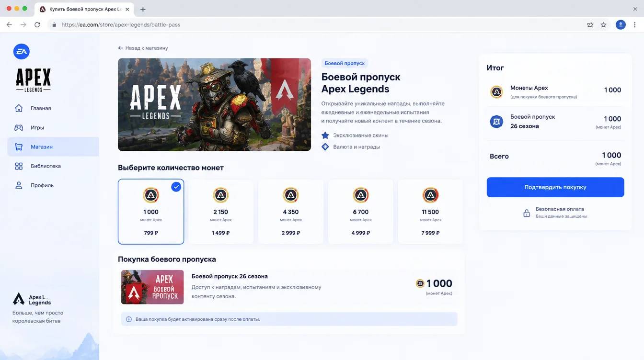Choose the 4 350 coins pack
This screenshot has width=644, height=360.
point(291,212)
